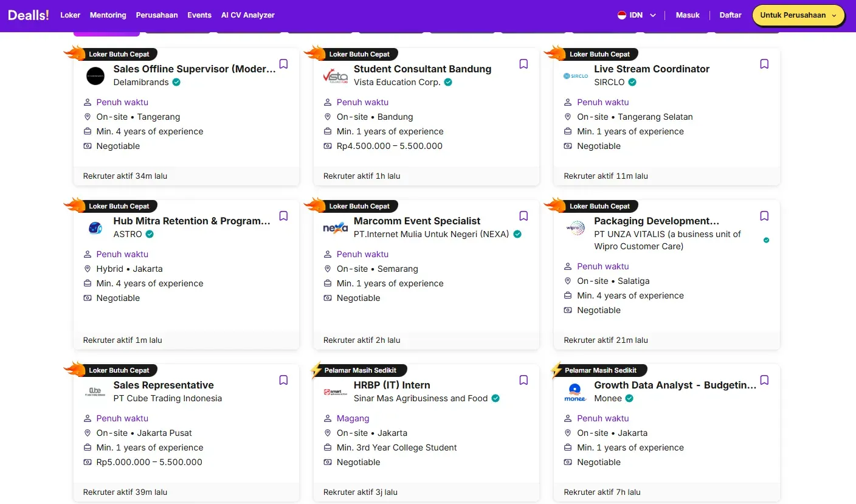Click the Vista Education logo
Screen dimensions: 856x504
tap(336, 76)
